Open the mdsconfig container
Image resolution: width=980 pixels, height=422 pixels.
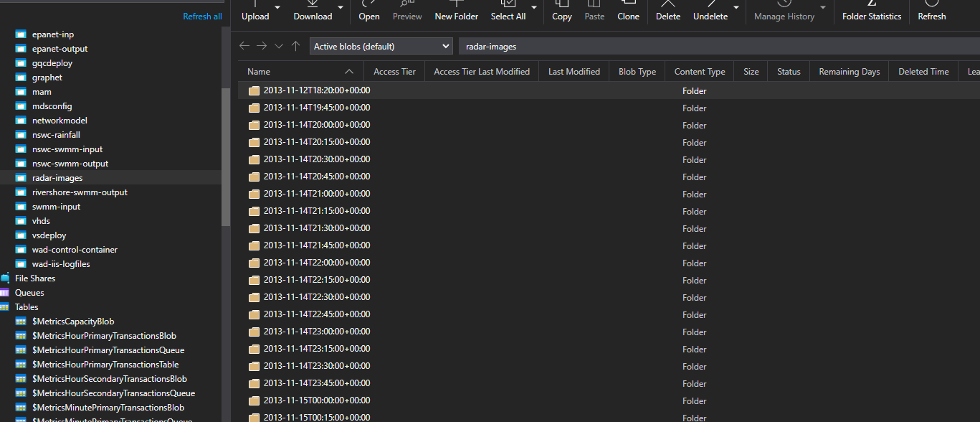click(x=52, y=106)
